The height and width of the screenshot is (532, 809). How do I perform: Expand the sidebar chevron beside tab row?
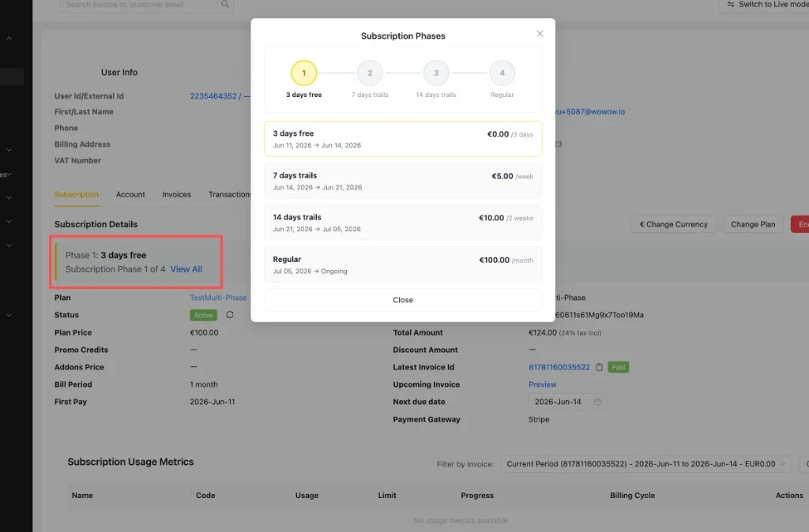pos(9,198)
